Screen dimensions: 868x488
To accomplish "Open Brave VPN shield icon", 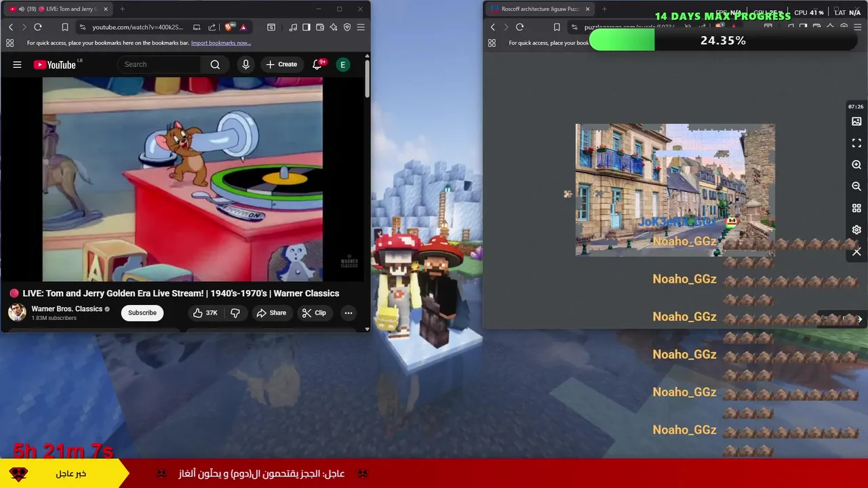I will (347, 27).
